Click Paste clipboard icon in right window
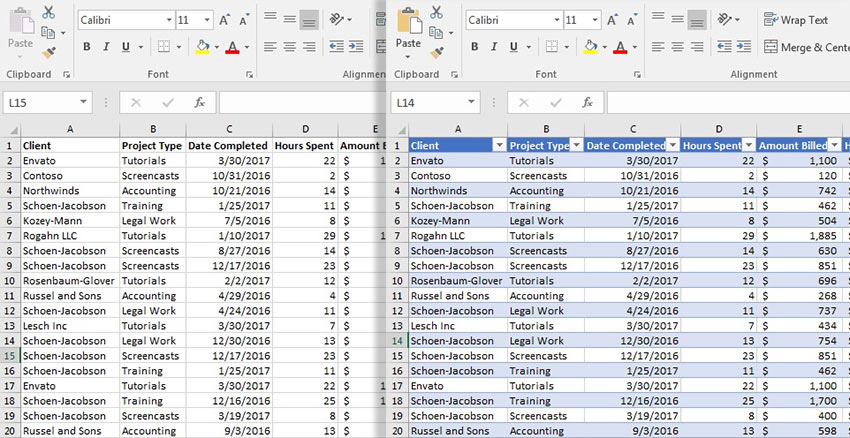850x438 pixels. (409, 21)
